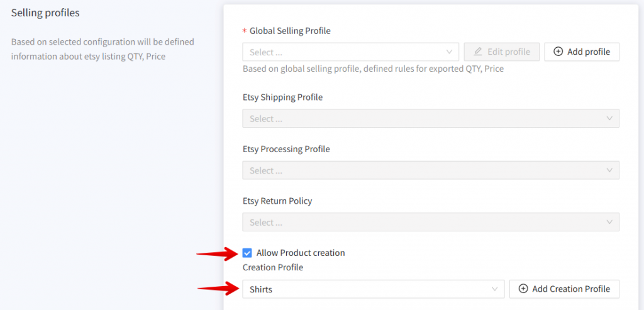Click the Etsy Shipping Profile chevron arrow
644x310 pixels.
tap(609, 118)
